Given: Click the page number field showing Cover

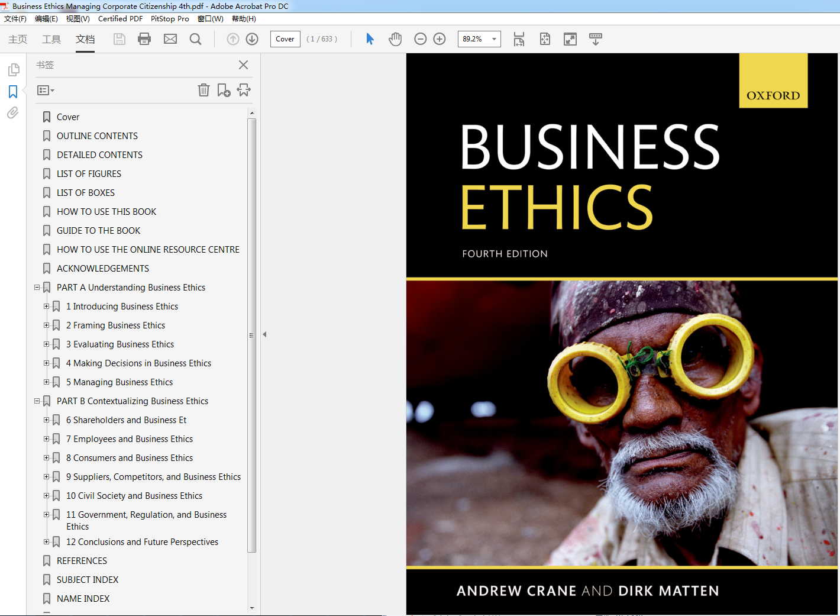Looking at the screenshot, I should (x=285, y=39).
